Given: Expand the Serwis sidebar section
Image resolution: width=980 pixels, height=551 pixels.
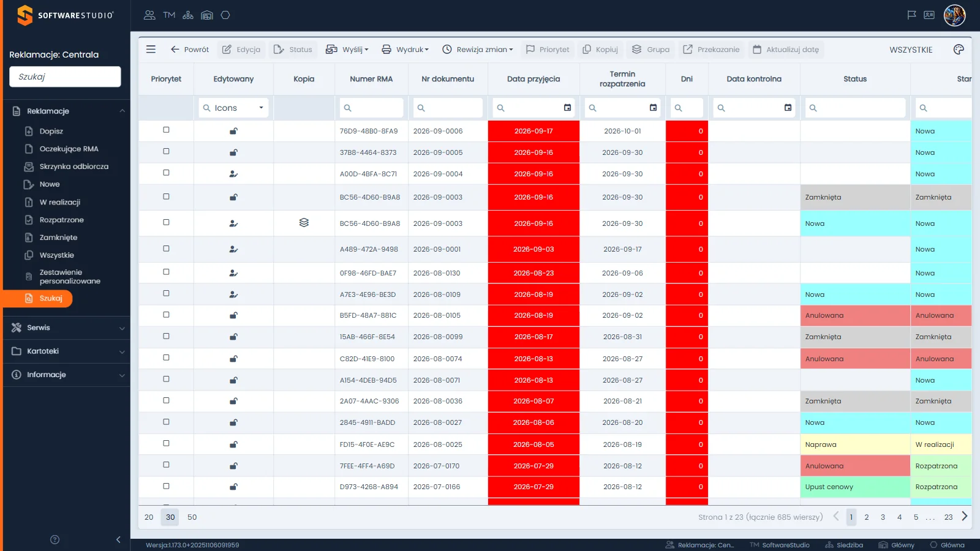Looking at the screenshot, I should [67, 328].
